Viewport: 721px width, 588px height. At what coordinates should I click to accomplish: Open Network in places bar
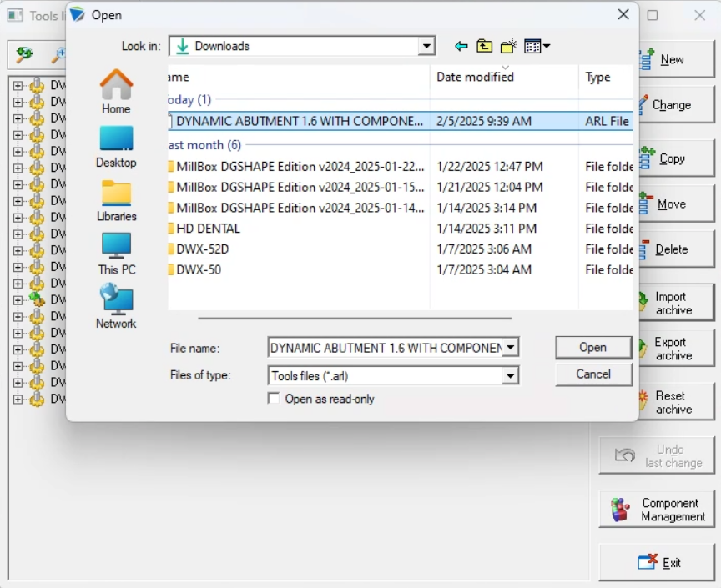pos(116,307)
